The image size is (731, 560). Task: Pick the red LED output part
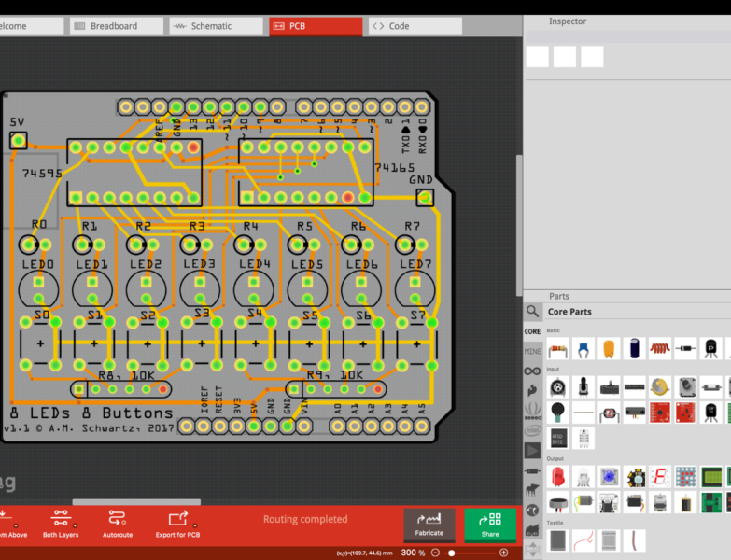pos(558,477)
